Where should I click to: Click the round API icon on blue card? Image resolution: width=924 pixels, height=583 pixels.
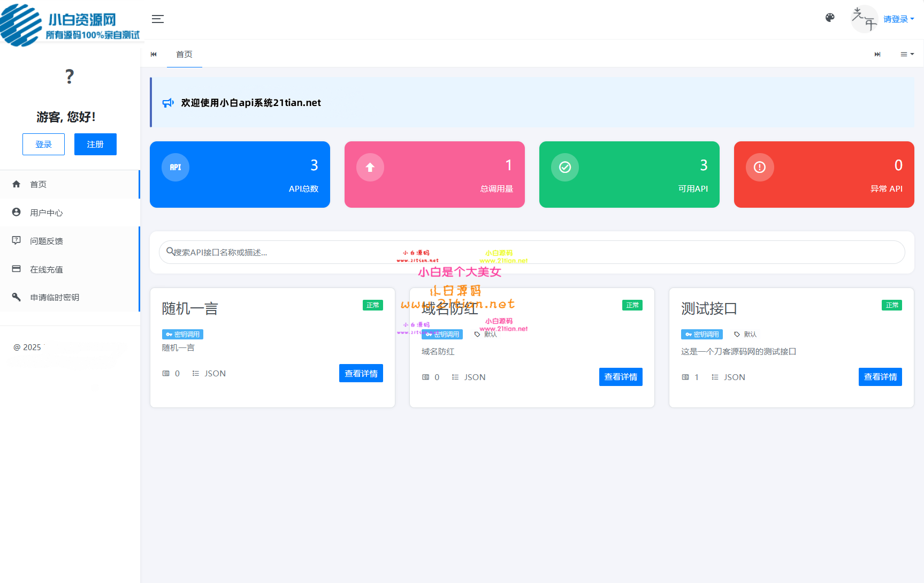pyautogui.click(x=175, y=167)
